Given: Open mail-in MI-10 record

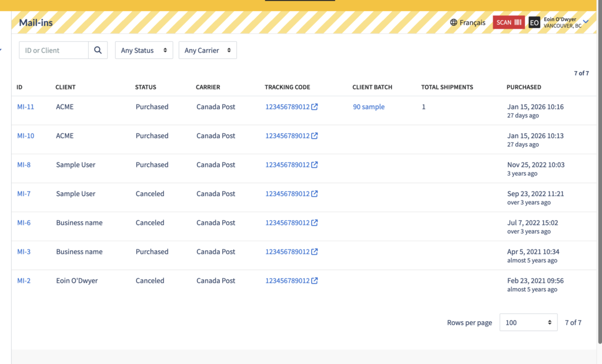Looking at the screenshot, I should (25, 136).
